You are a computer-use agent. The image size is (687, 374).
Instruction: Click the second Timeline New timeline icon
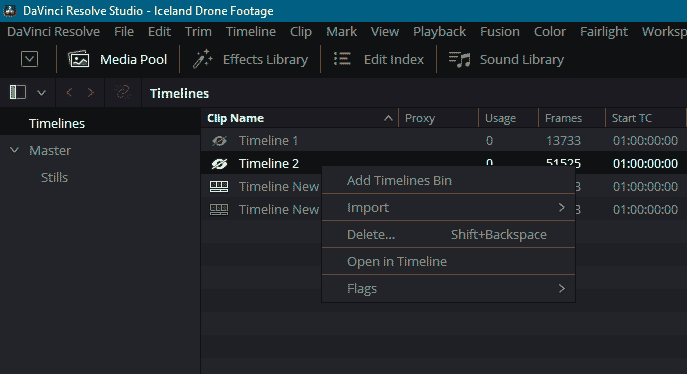click(219, 210)
